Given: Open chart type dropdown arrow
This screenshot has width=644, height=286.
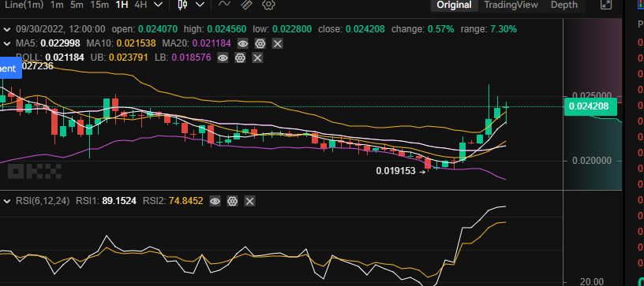Looking at the screenshot, I should click(200, 5).
